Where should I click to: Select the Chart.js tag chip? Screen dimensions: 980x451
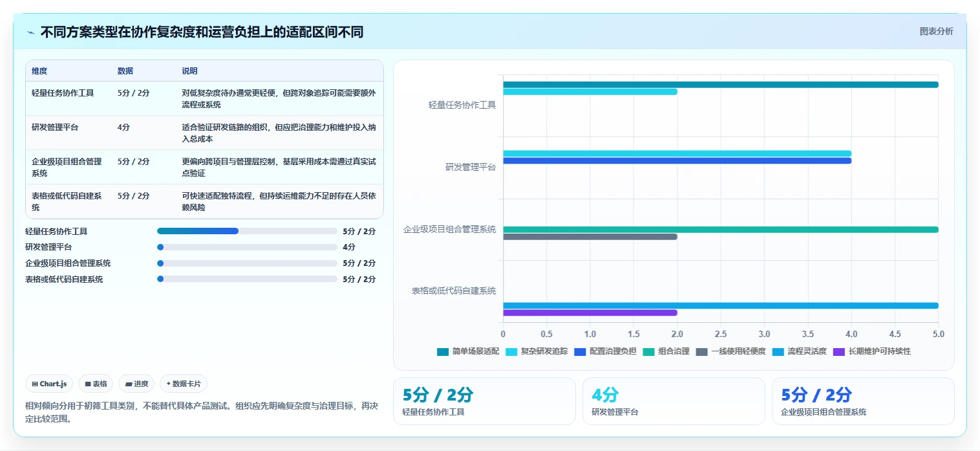(x=50, y=384)
